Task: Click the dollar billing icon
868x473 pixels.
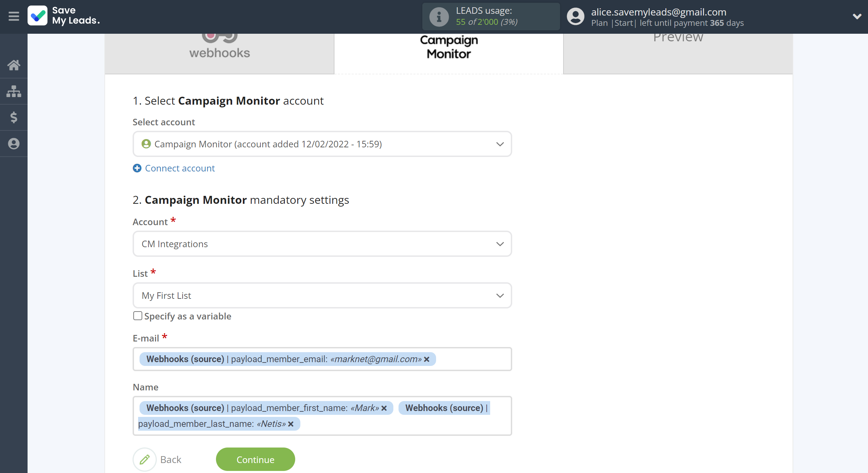Action: click(x=14, y=117)
